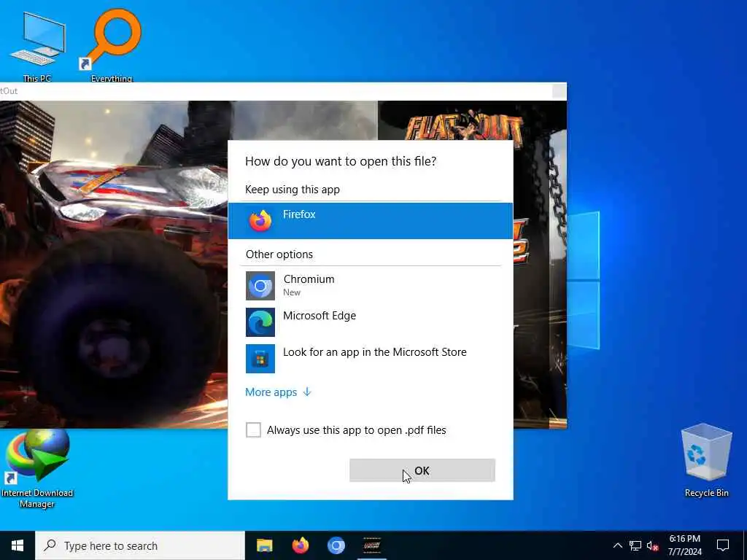747x560 pixels.
Task: Pick Microsoft Edge from Other options
Action: (370, 322)
